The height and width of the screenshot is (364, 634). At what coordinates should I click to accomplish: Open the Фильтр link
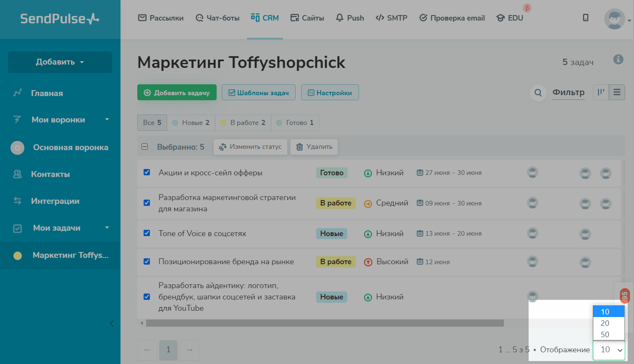click(x=569, y=92)
